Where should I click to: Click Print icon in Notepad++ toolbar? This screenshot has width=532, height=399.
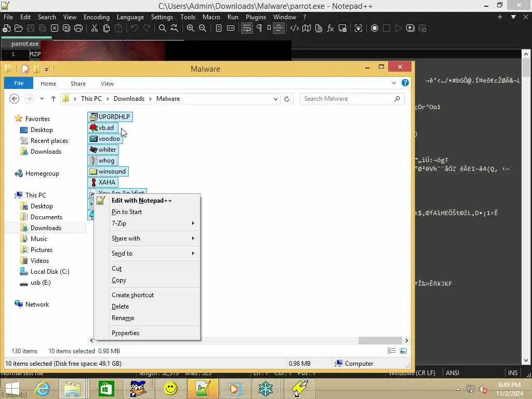78,29
